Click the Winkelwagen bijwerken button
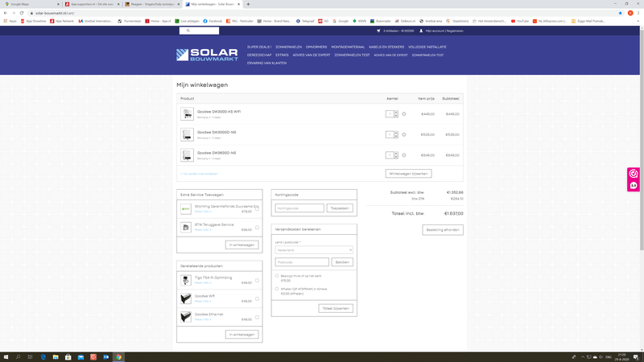This screenshot has width=644, height=362. click(408, 174)
